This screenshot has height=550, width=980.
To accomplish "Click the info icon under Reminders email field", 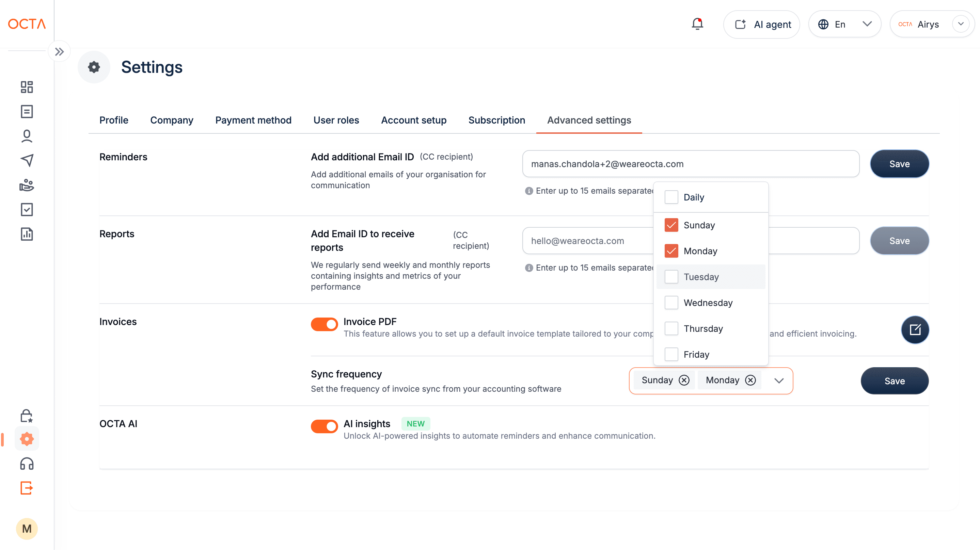I will (x=529, y=191).
